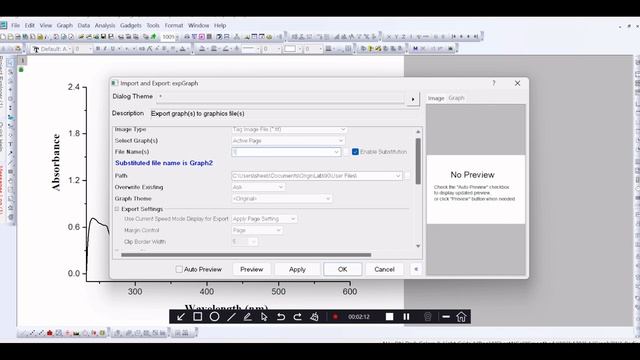The image size is (640, 360).
Task: Open the Format menu
Action: click(174, 25)
